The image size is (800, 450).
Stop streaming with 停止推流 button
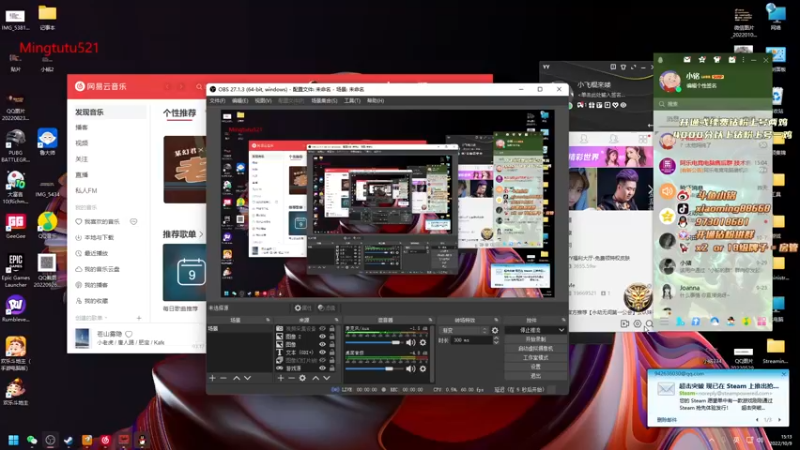pos(531,331)
